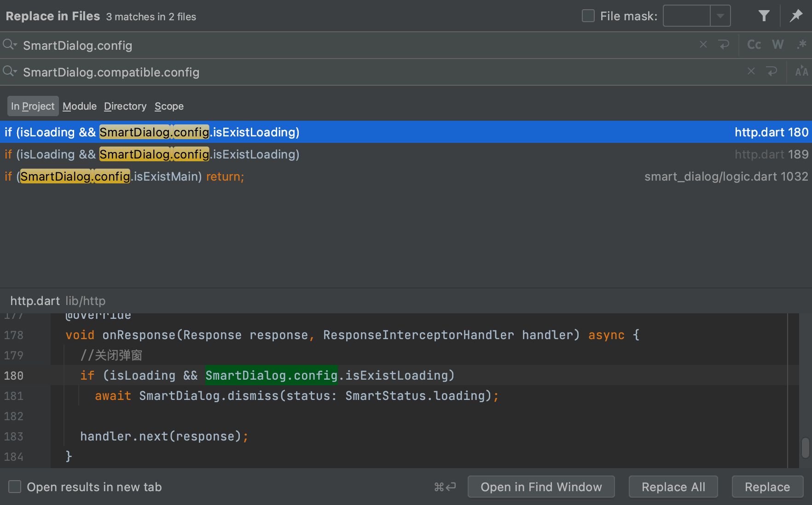Toggle Regex search option

pos(801,45)
